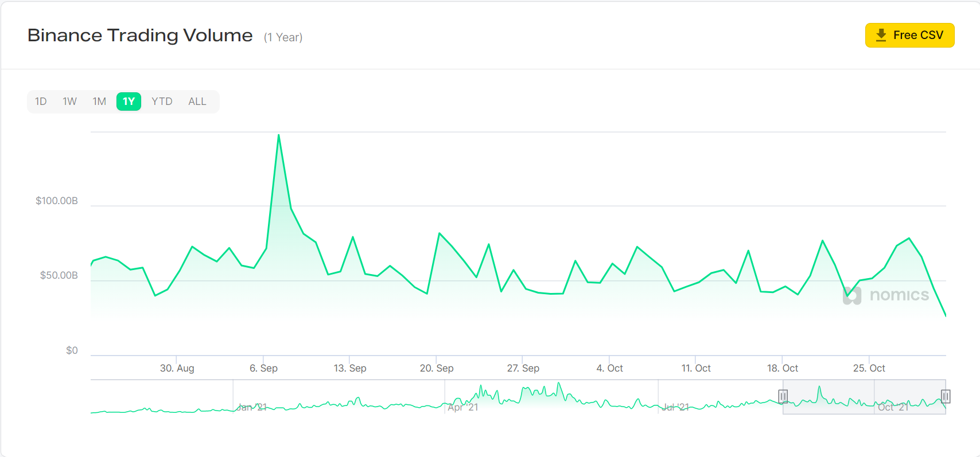
Task: Click the 6. Sep axis label
Action: tap(263, 368)
